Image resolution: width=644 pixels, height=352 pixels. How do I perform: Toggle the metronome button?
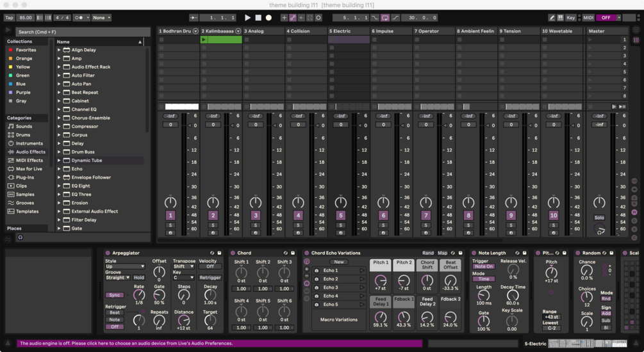pos(80,18)
